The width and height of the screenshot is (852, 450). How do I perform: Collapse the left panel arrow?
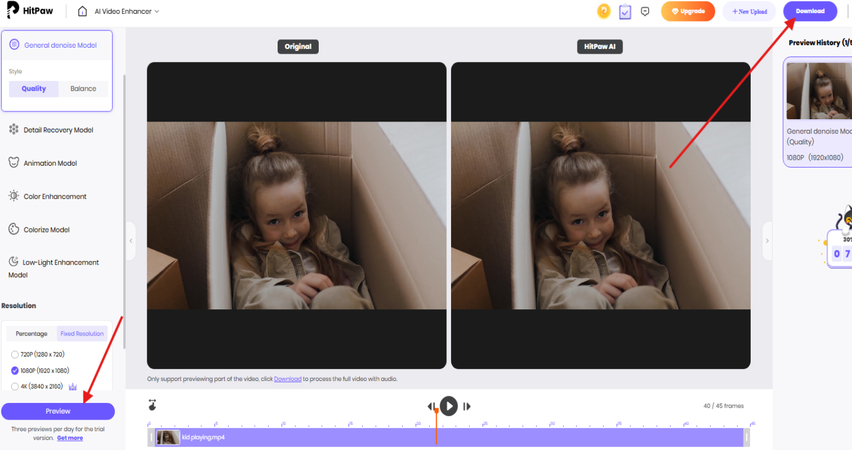click(x=131, y=241)
